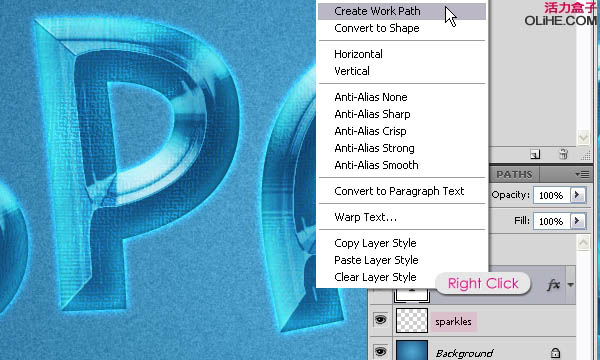The height and width of the screenshot is (360, 600).
Task: Hide the Background layer via eye icon
Action: point(380,351)
